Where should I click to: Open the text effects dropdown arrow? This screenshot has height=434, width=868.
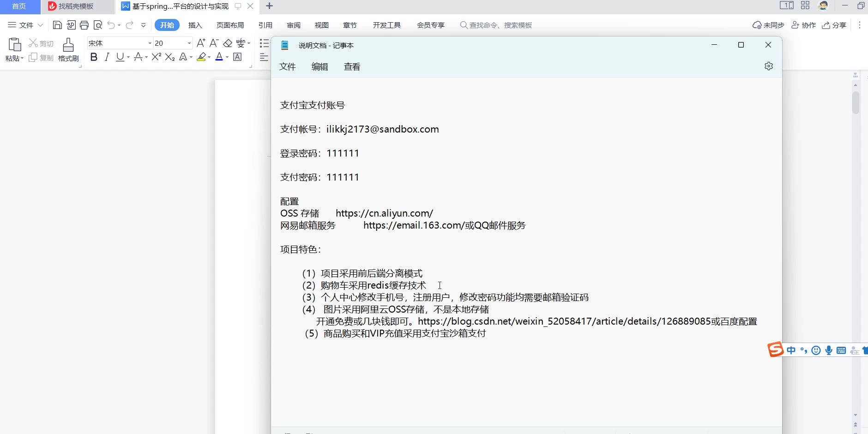(191, 57)
